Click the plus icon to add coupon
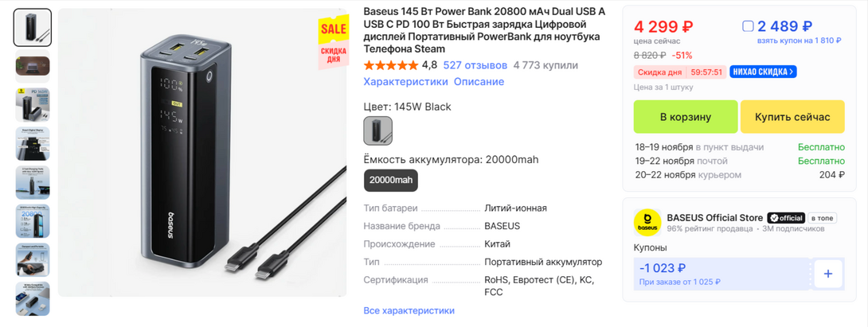The width and height of the screenshot is (868, 327). [828, 274]
